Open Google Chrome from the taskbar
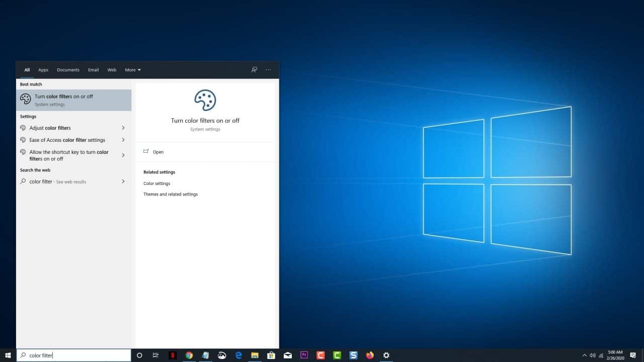644x362 pixels. 189,355
